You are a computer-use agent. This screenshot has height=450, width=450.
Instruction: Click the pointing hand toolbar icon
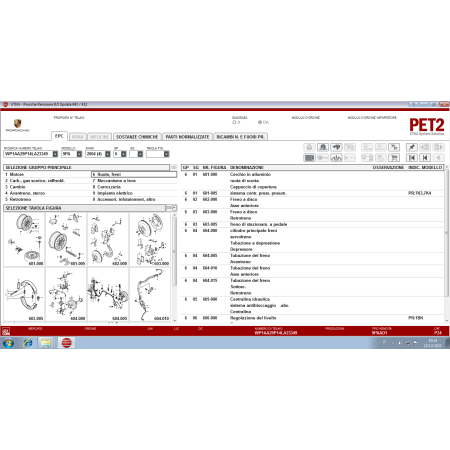(336, 147)
